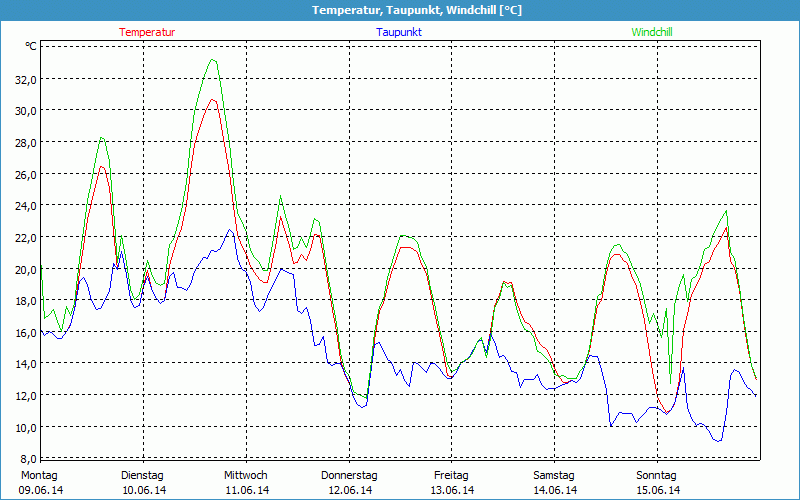Click the 15.06.14 date label
Screen dimensions: 800x500
click(x=658, y=490)
